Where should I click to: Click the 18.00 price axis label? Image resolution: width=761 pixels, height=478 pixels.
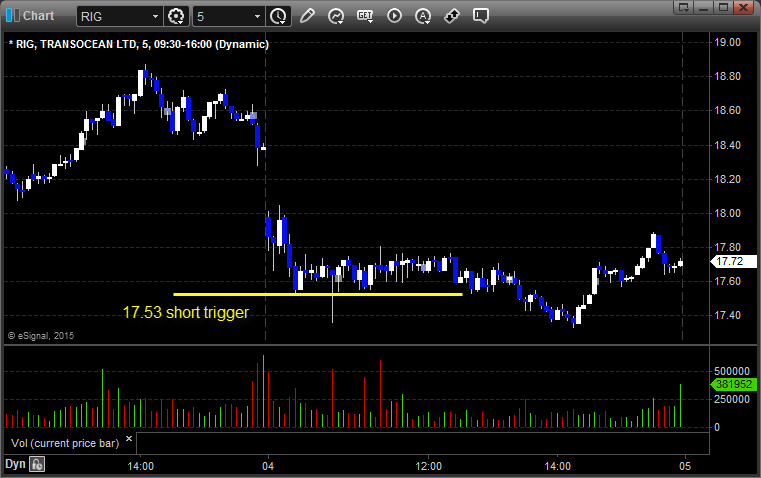(728, 213)
